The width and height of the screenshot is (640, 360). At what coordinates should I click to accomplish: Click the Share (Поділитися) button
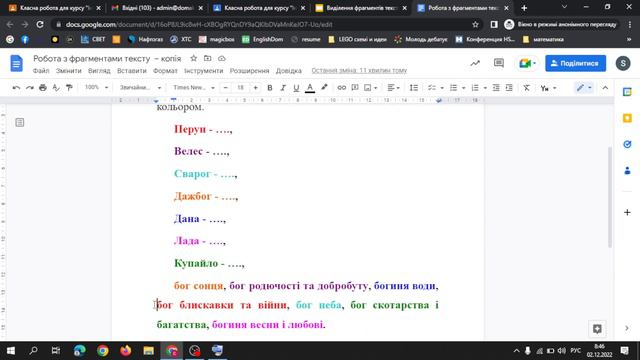(x=576, y=63)
